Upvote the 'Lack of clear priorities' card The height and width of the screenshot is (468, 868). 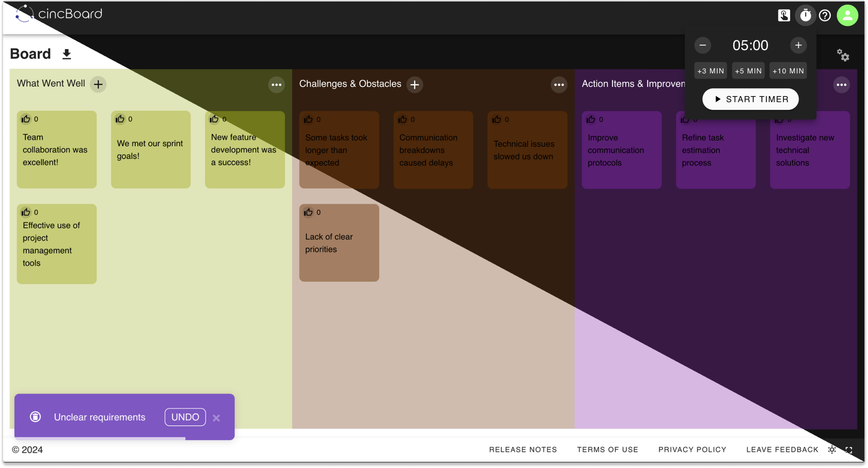click(308, 212)
